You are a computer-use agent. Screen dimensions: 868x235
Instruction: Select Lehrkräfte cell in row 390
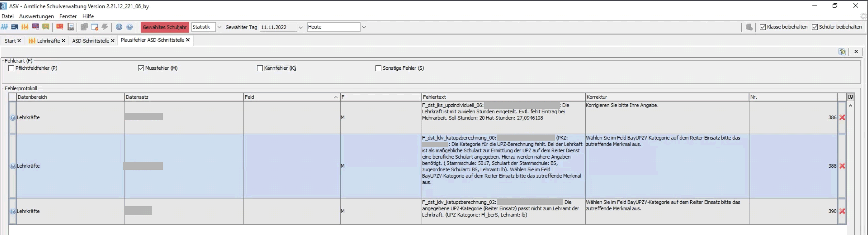[x=71, y=211]
